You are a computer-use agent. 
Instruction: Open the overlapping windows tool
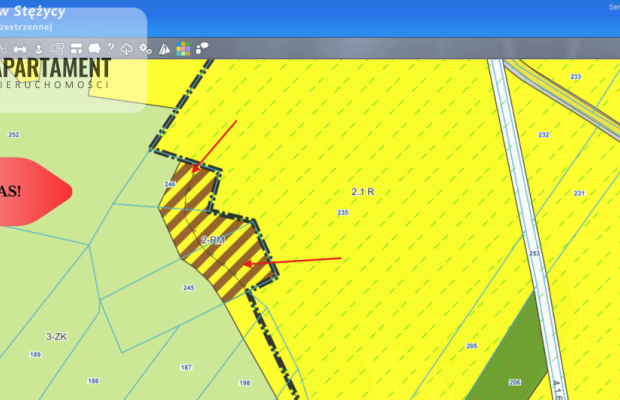tap(57, 48)
